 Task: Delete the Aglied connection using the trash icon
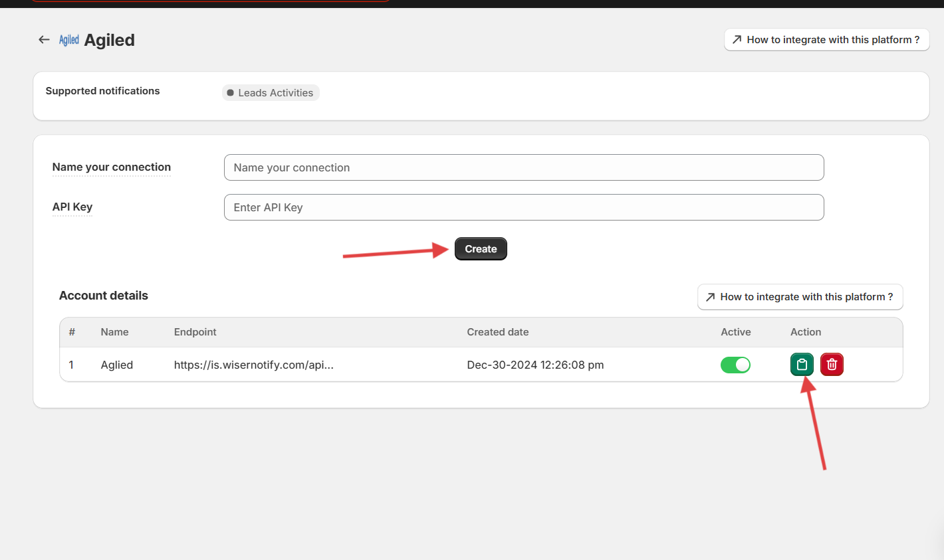pyautogui.click(x=832, y=365)
